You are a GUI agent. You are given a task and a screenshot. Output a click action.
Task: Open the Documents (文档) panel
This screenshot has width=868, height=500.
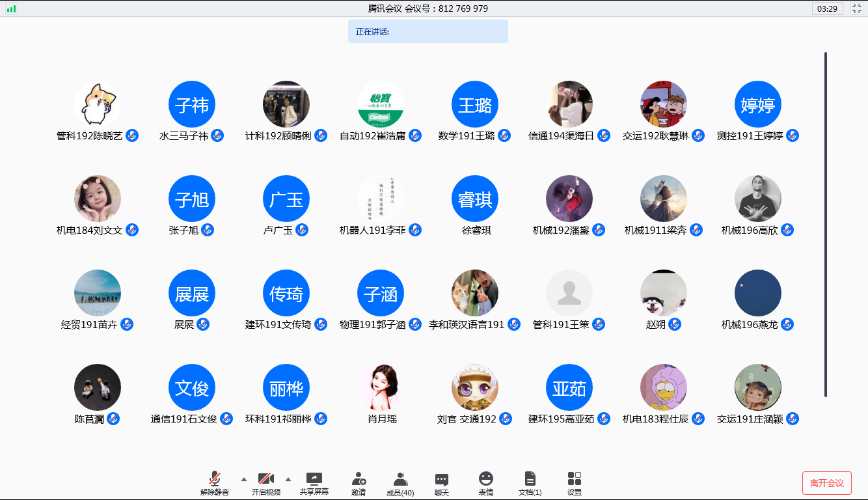(530, 480)
